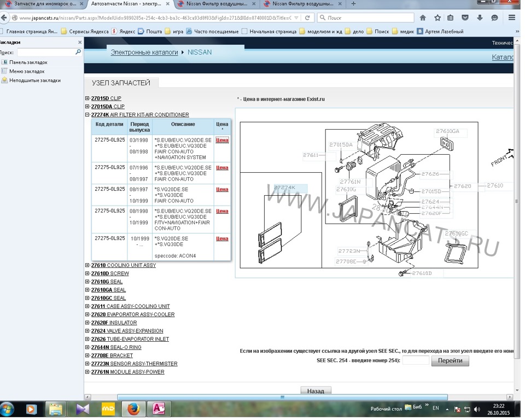Expand 27620 EVAPORATOR ASSY-COOLER node
Image resolution: width=525 pixels, height=420 pixels.
coord(87,314)
